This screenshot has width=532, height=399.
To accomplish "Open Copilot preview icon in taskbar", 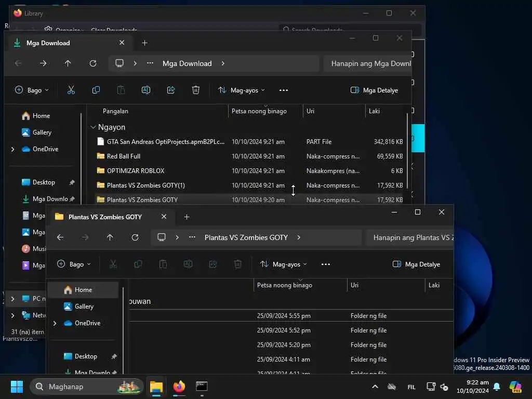I will coord(515,387).
